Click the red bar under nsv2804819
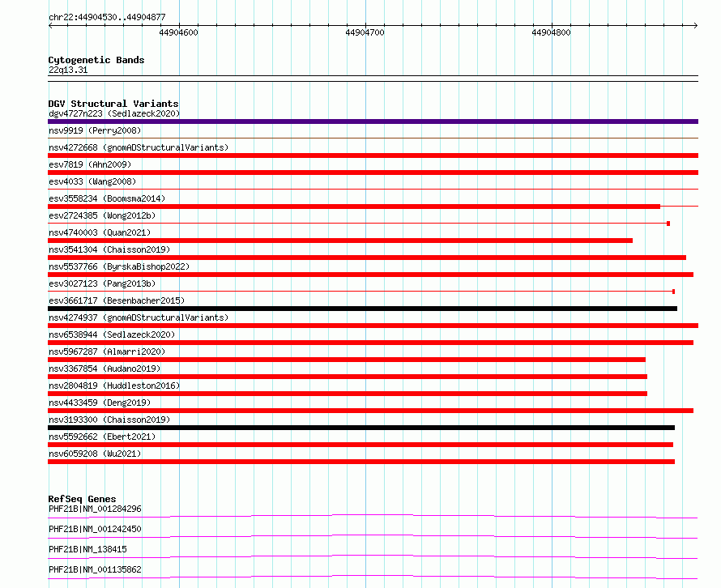Screen dimensions: 721x588 348,394
